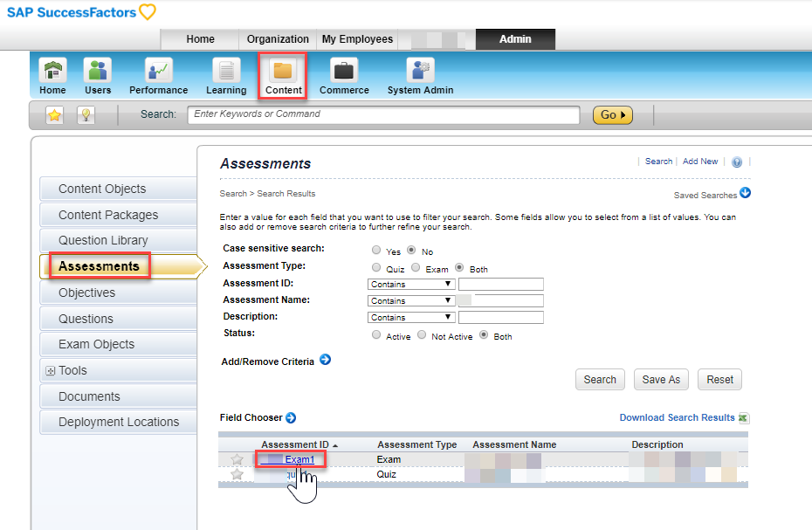The height and width of the screenshot is (530, 812).
Task: Click the Excel icon beside Download Search Results
Action: click(744, 418)
